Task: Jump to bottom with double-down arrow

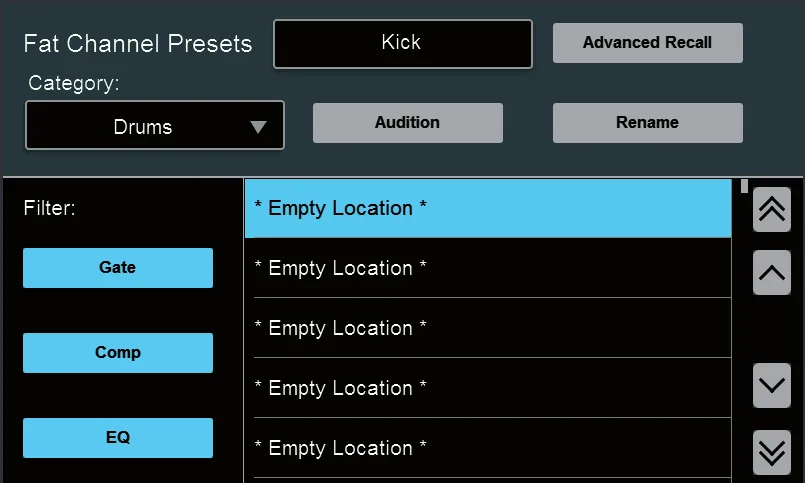Action: click(772, 452)
